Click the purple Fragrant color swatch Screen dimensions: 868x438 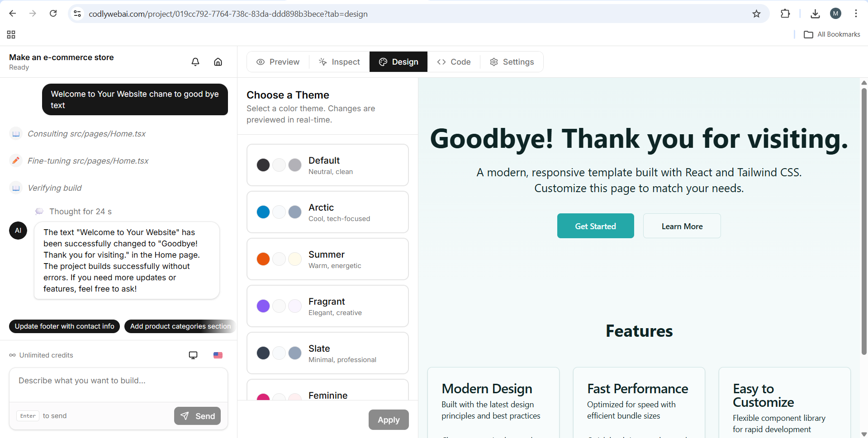click(x=263, y=306)
